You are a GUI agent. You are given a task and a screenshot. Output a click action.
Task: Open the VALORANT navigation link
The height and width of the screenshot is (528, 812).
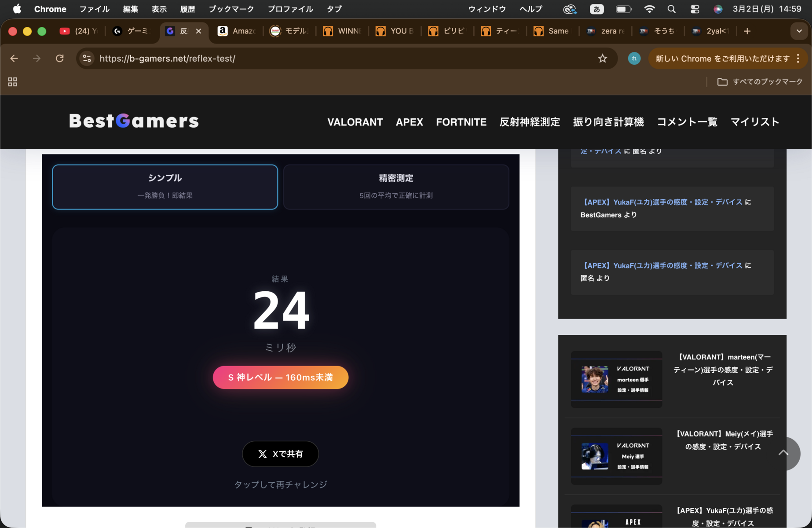pyautogui.click(x=355, y=122)
